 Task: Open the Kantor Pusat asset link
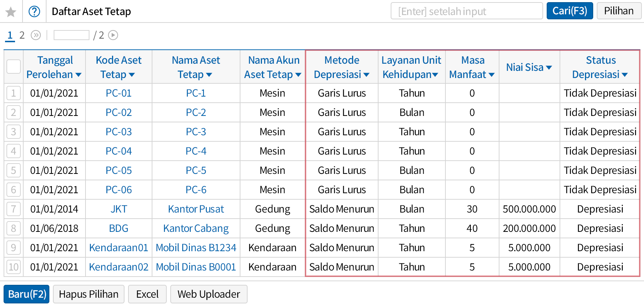196,209
